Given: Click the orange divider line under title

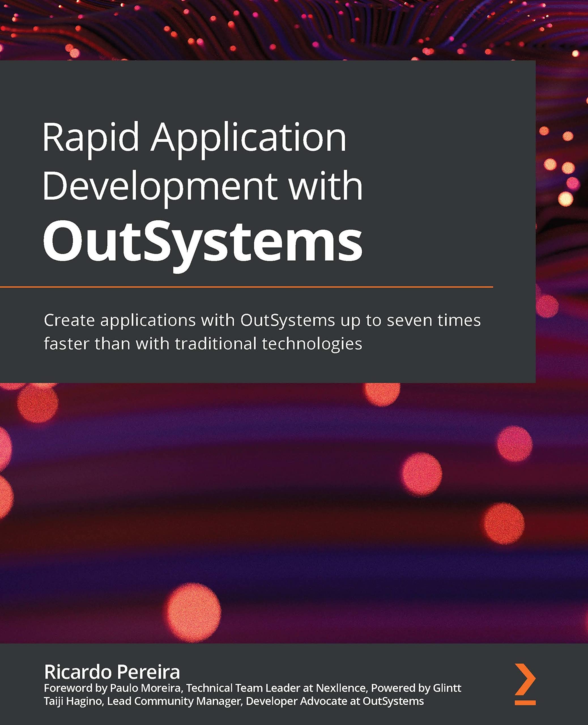Looking at the screenshot, I should 246,287.
